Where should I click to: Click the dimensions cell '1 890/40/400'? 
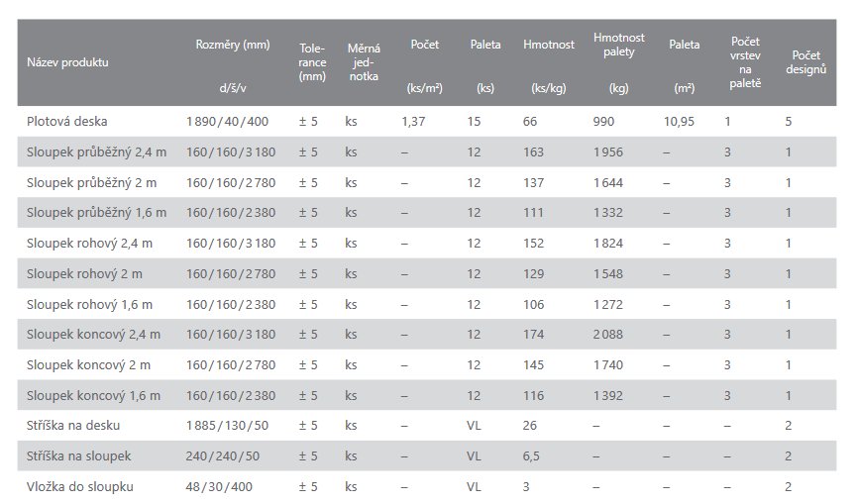tap(227, 122)
